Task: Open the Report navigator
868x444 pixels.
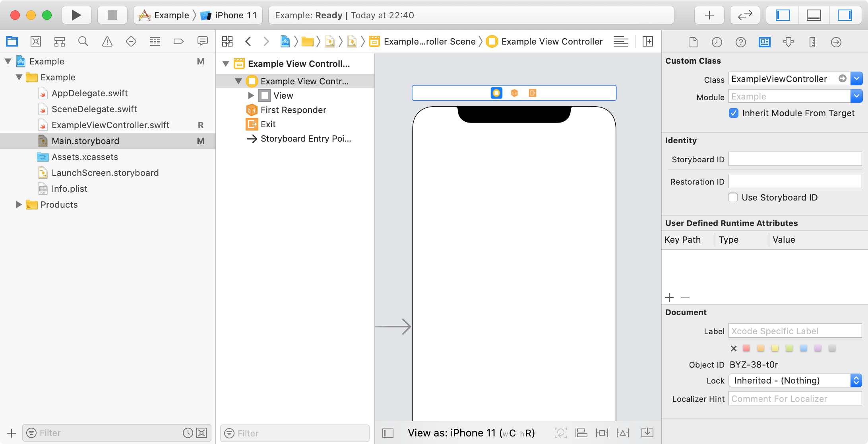Action: tap(203, 41)
